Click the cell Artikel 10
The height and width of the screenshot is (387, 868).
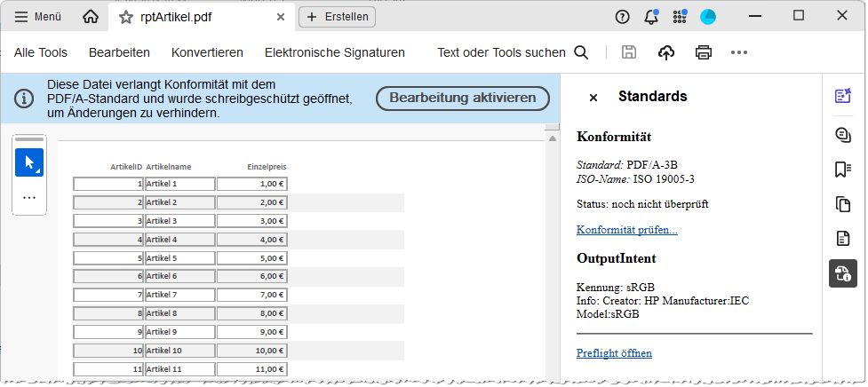(180, 351)
